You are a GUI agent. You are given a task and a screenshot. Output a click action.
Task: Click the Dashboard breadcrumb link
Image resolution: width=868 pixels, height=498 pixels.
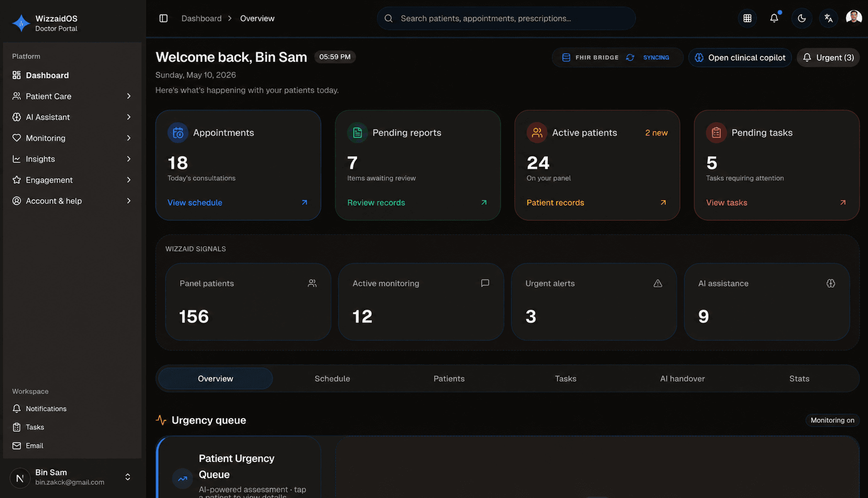tap(201, 18)
